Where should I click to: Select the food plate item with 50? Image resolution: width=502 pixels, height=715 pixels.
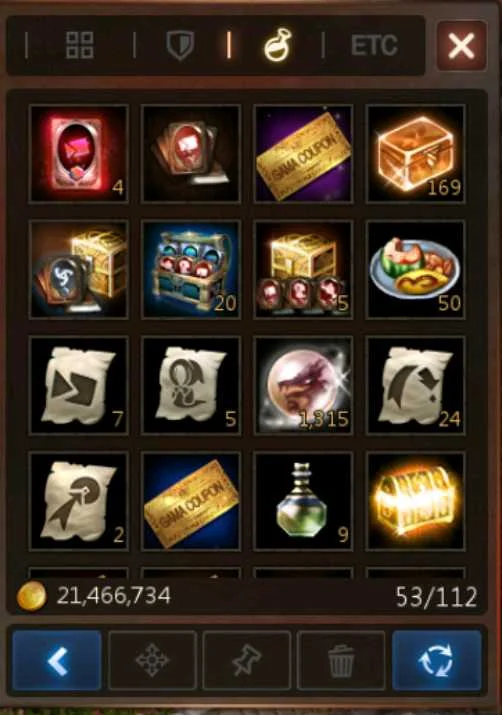pos(415,269)
